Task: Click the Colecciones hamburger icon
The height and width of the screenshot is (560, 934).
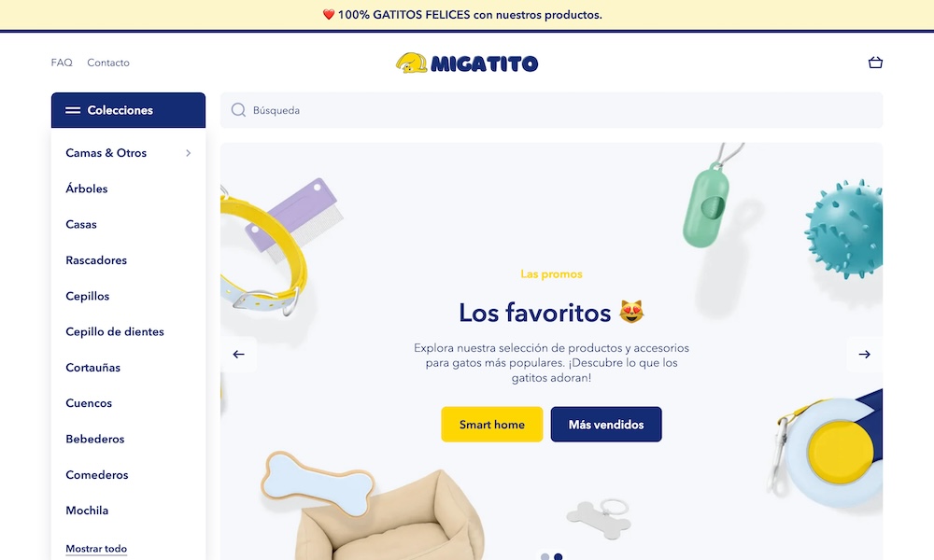Action: click(73, 110)
